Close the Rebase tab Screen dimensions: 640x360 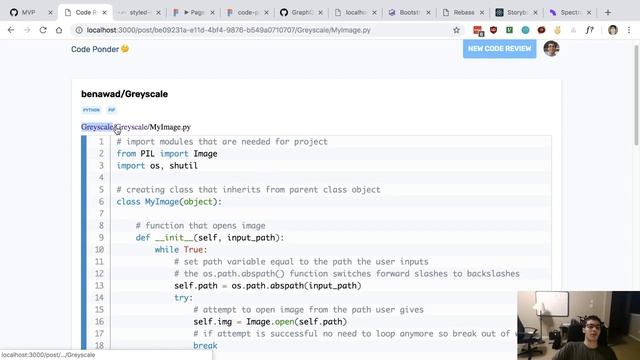(482, 13)
